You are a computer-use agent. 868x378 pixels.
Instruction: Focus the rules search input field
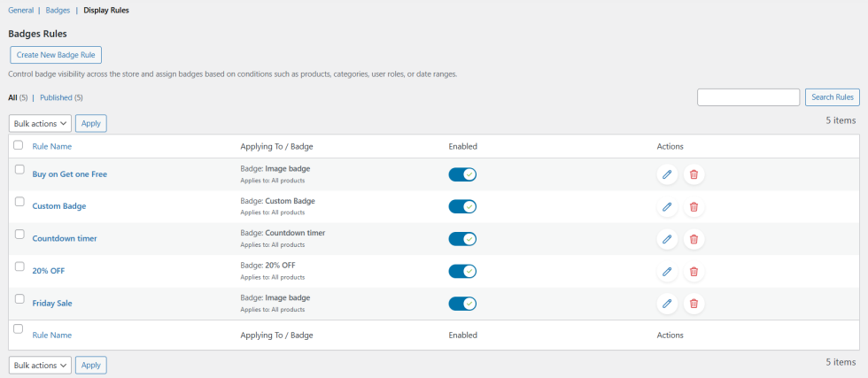click(748, 97)
